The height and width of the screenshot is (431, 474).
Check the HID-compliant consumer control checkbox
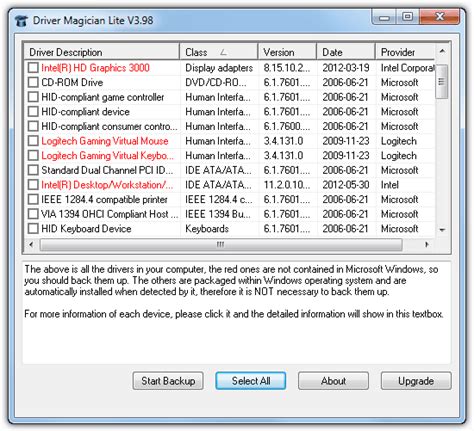(x=33, y=126)
